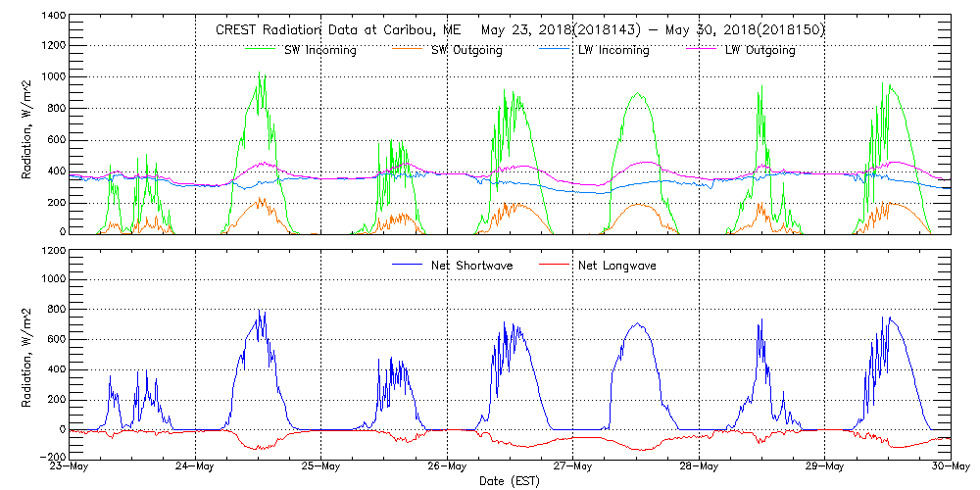Click the SW Outgoing legend label
The height and width of the screenshot is (490, 980).
[467, 51]
